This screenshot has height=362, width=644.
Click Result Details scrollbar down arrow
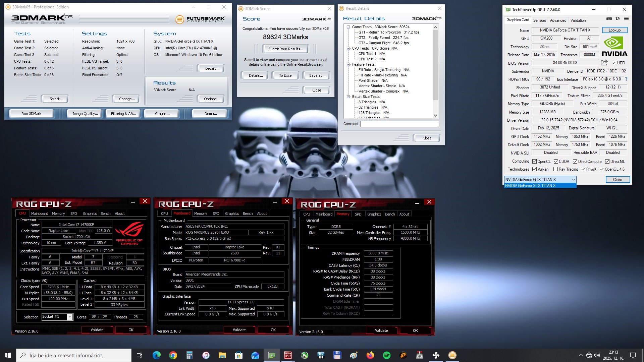[x=435, y=116]
